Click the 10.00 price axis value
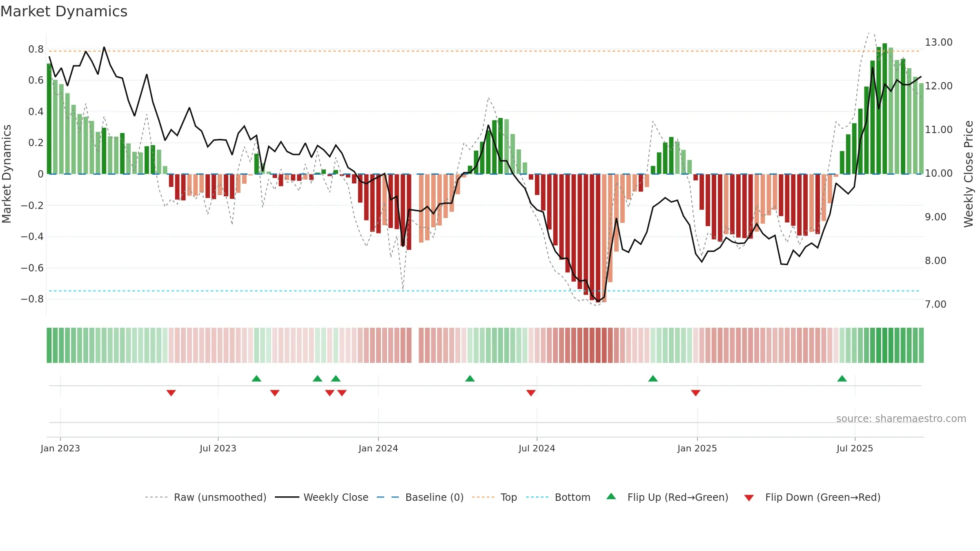Screen dimensions: 980x551 click(x=939, y=173)
